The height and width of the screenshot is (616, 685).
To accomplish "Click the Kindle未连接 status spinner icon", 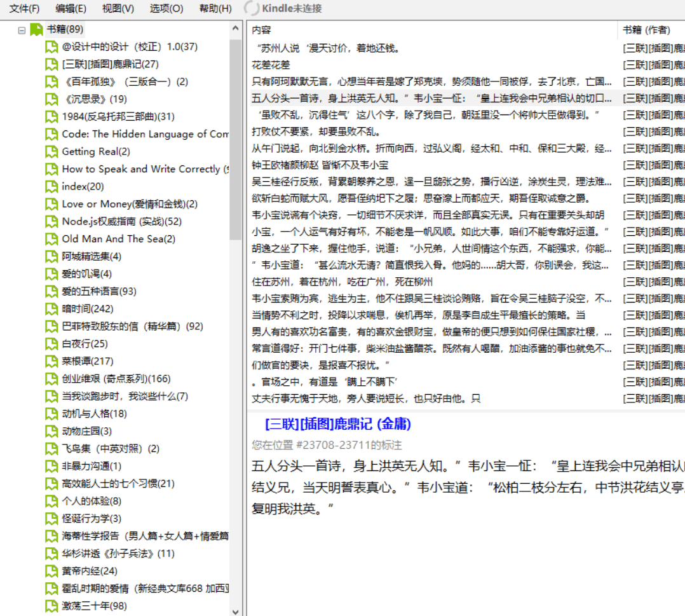I will pos(251,8).
